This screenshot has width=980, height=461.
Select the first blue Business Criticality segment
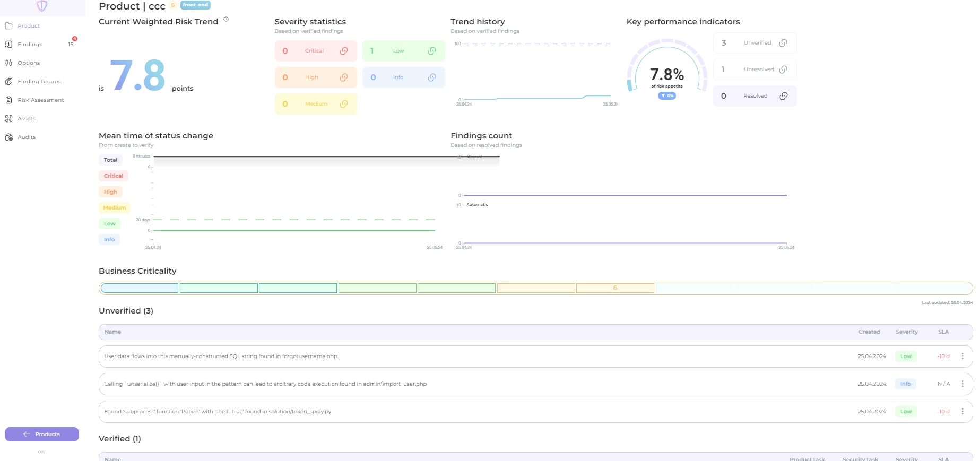(x=140, y=288)
